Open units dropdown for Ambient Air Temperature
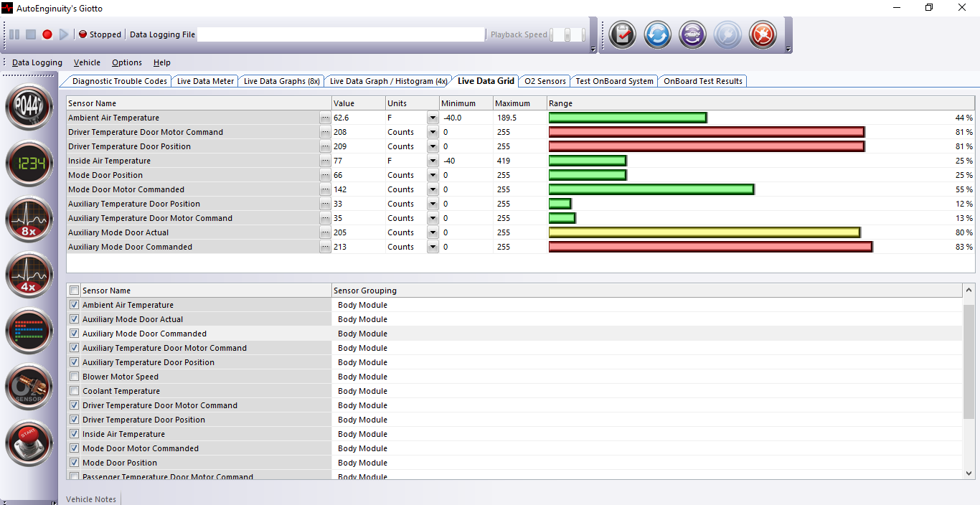This screenshot has width=980, height=505. pos(432,118)
